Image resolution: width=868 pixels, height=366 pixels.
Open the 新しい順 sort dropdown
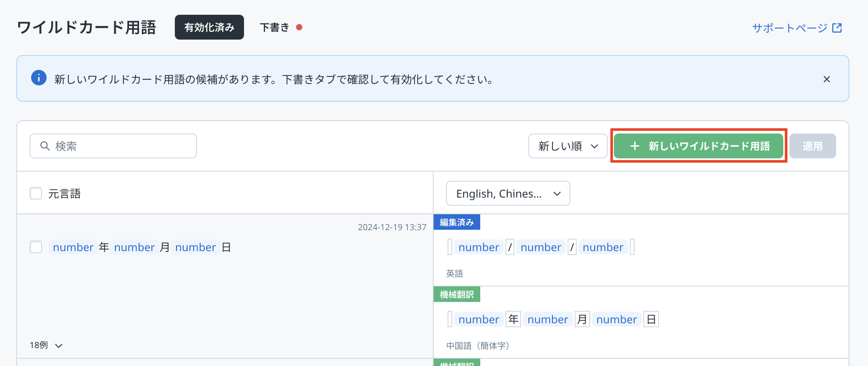click(568, 146)
